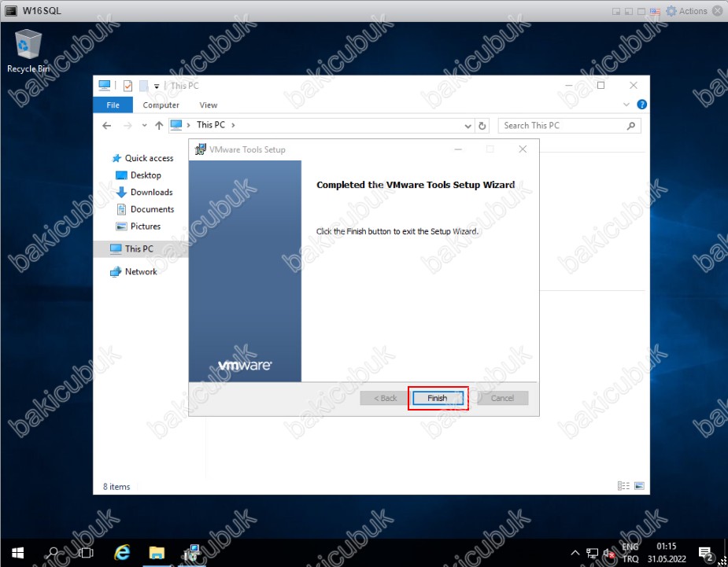Open the Recycle Bin desktop icon

click(28, 51)
